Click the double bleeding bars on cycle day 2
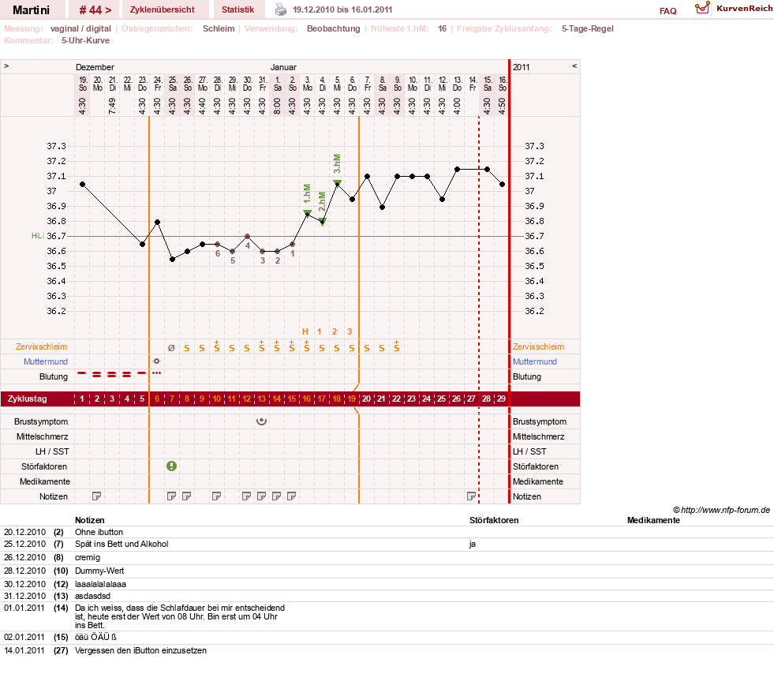Screen dimensions: 774x700 [x=97, y=375]
